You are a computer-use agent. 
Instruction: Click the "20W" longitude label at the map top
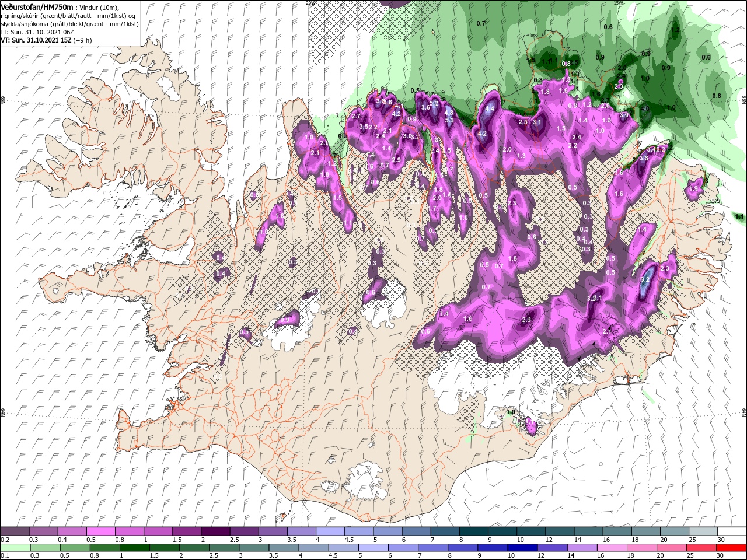310,3
